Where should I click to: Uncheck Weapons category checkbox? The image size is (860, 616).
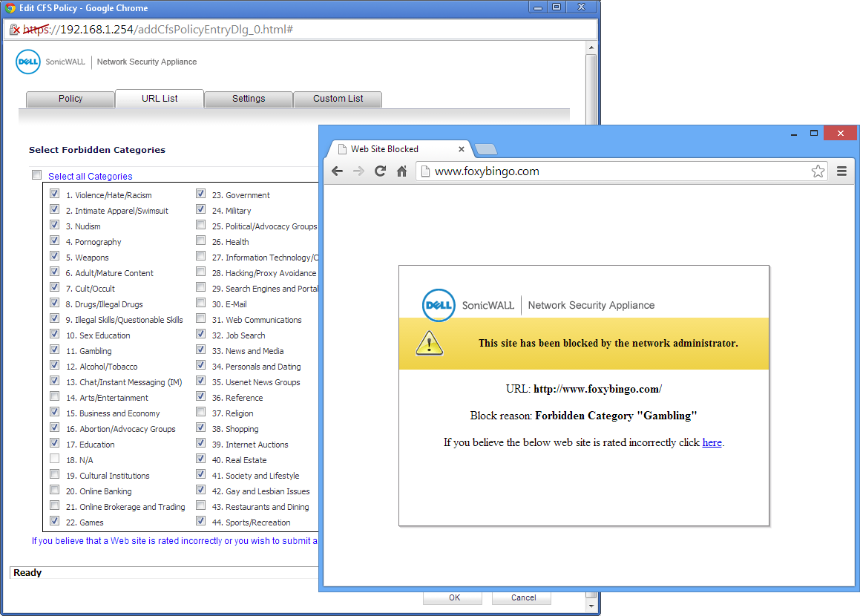coord(55,256)
